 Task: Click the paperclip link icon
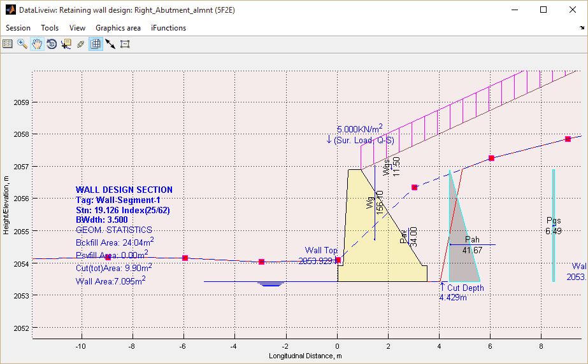80,44
